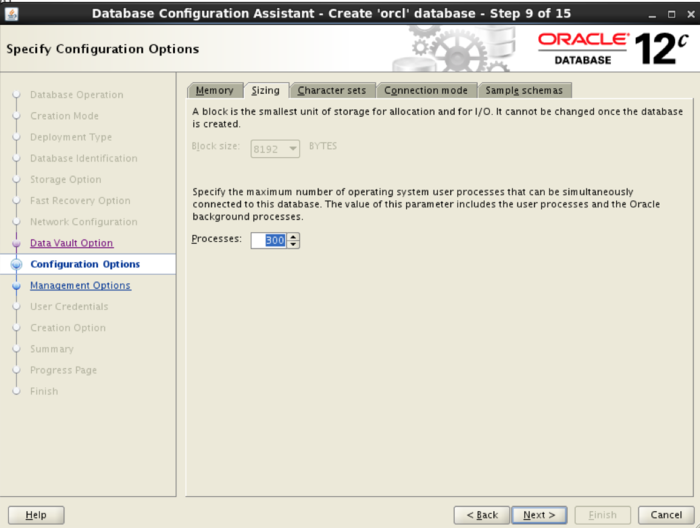The height and width of the screenshot is (528, 700).
Task: Click the Oracle Database 12c logo
Action: tap(612, 48)
